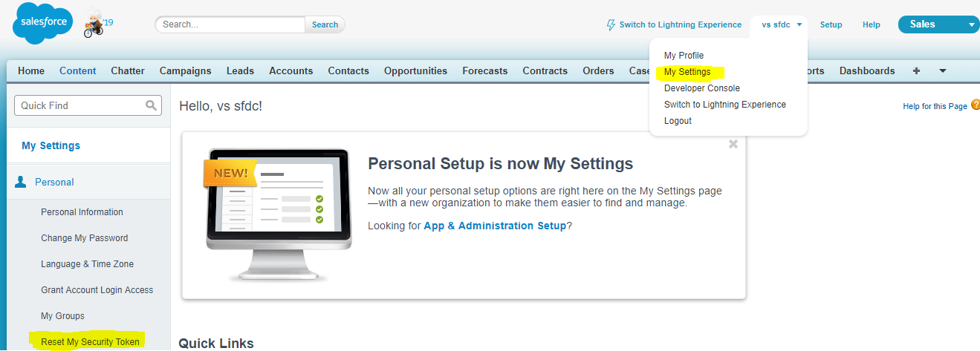Open Change My Password in sidebar
980x351 pixels.
click(84, 238)
